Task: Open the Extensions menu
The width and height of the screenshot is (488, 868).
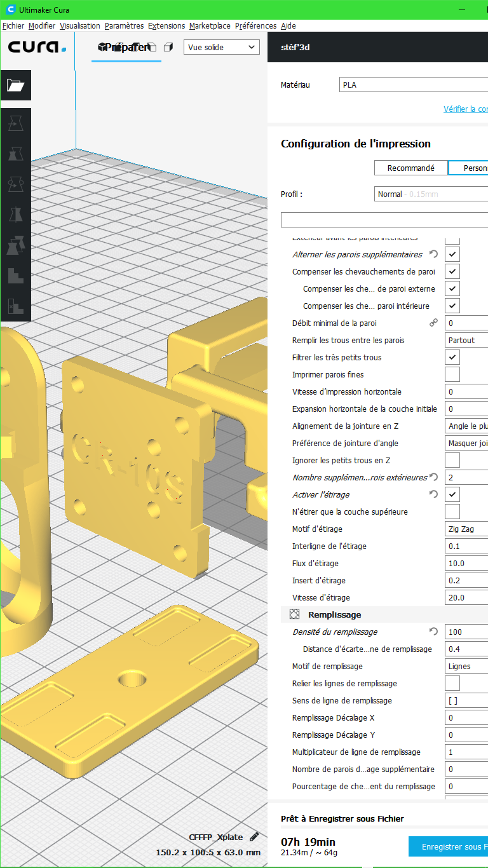Action: coord(166,26)
